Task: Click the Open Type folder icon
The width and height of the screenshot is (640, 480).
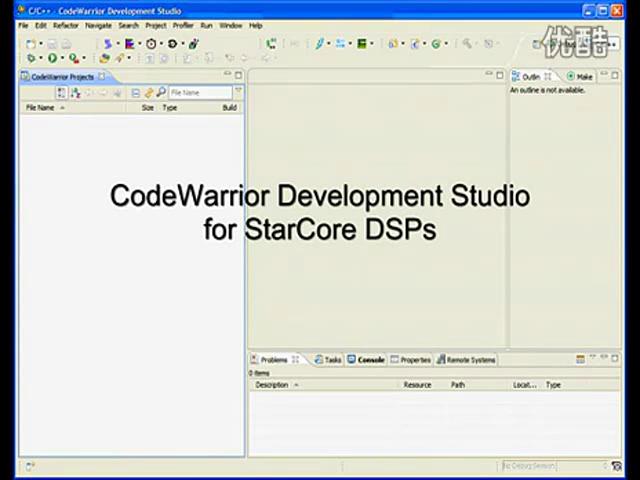Action: (104, 58)
